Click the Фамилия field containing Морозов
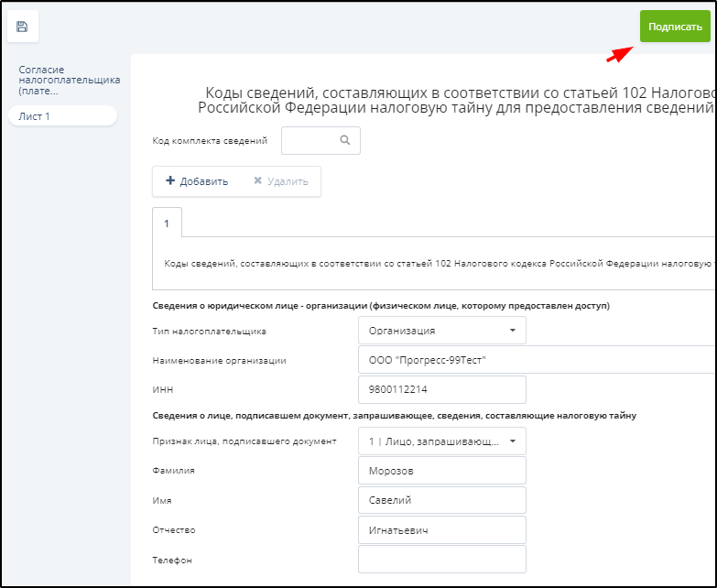Image resolution: width=717 pixels, height=588 pixels. click(441, 471)
